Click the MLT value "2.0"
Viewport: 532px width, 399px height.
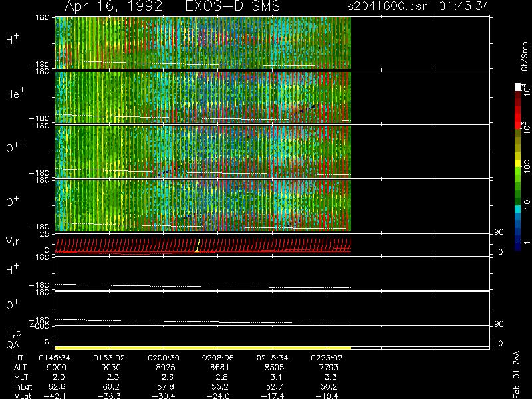59,377
